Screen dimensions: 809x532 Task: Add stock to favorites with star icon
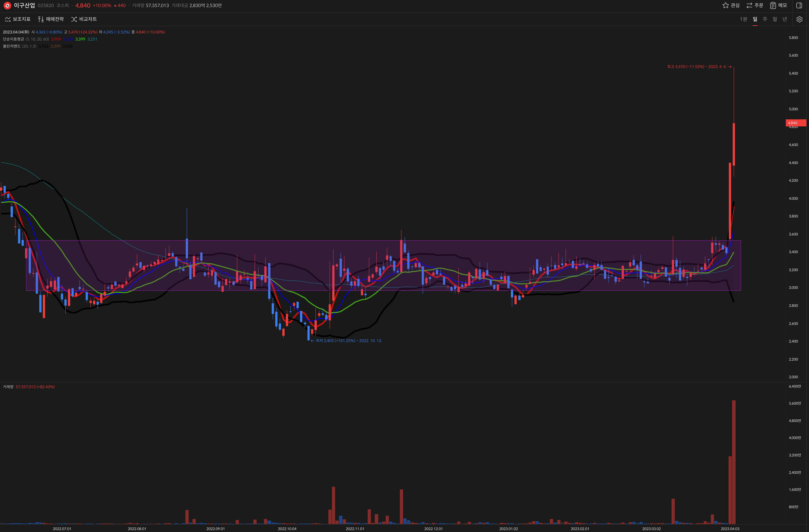(x=731, y=5)
